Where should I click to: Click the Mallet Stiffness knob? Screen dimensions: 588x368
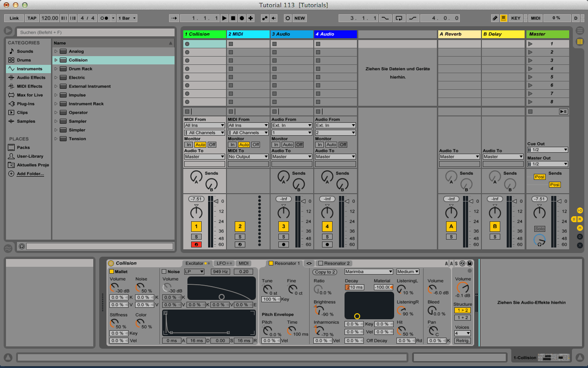[114, 323]
